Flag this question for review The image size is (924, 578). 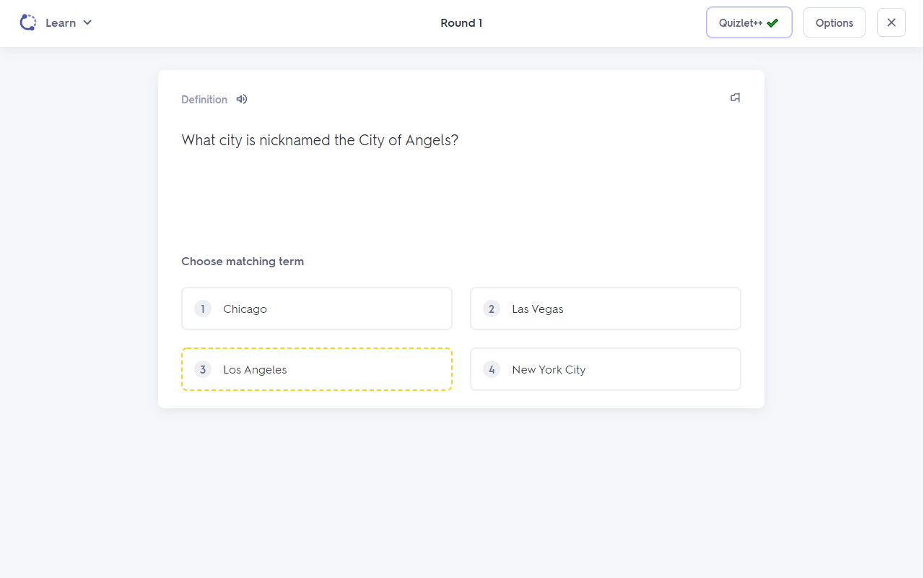click(x=735, y=98)
